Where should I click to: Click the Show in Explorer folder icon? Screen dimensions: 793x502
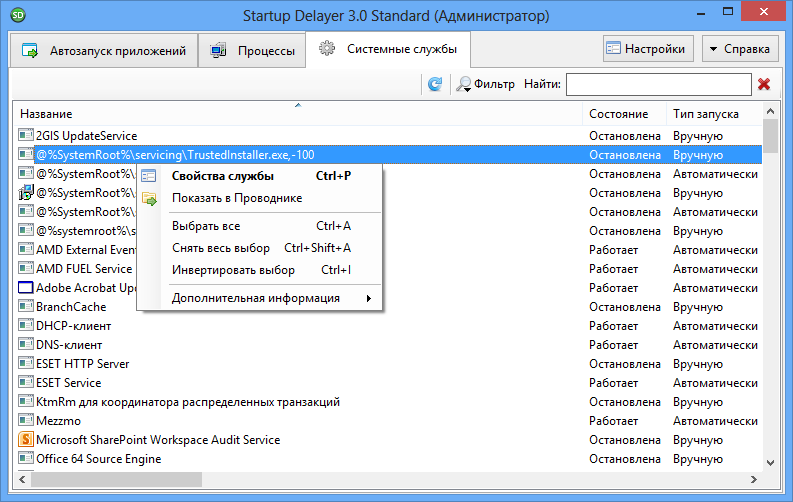(x=149, y=198)
